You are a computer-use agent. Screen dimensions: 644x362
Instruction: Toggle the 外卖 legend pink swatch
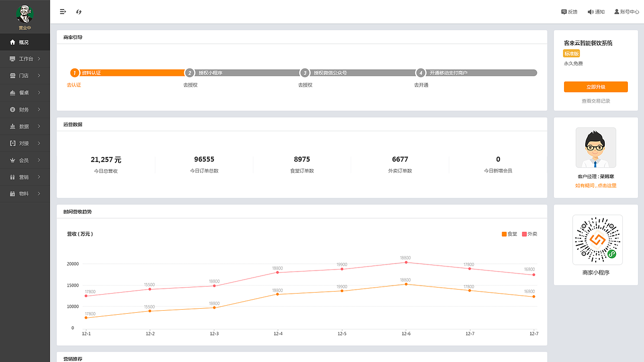pos(524,234)
